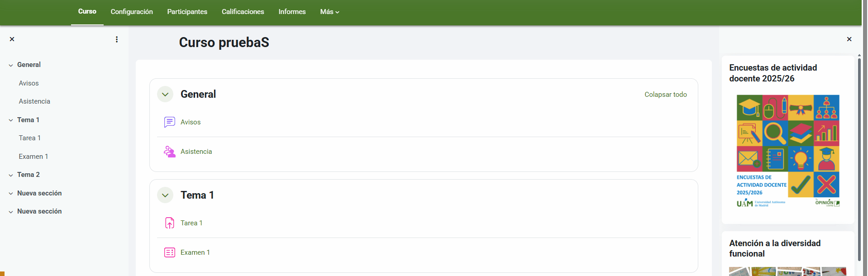Collapse the Tema 1 section in main content

point(165,195)
